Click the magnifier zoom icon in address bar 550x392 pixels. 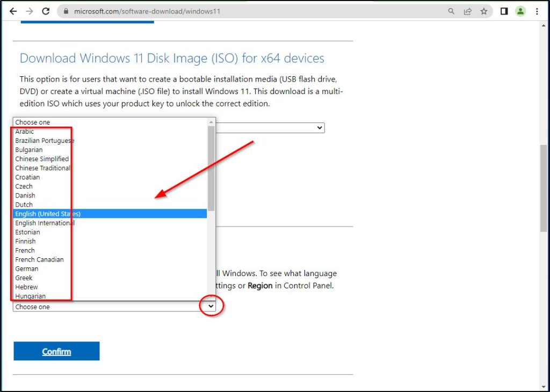click(x=451, y=11)
